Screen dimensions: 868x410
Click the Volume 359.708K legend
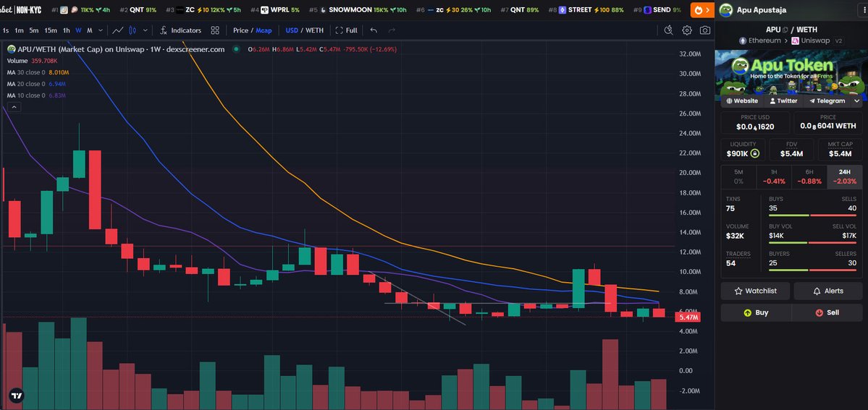point(32,61)
